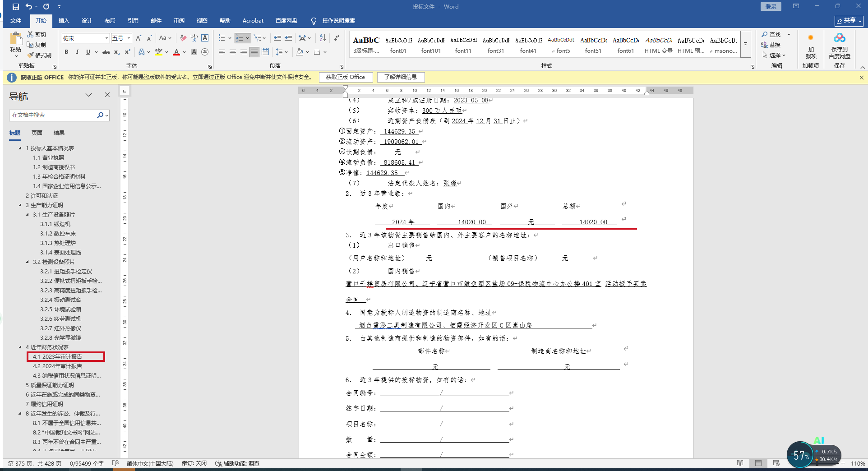868x471 pixels.
Task: Paste clipboard contents with 粘贴 button
Action: [16, 44]
